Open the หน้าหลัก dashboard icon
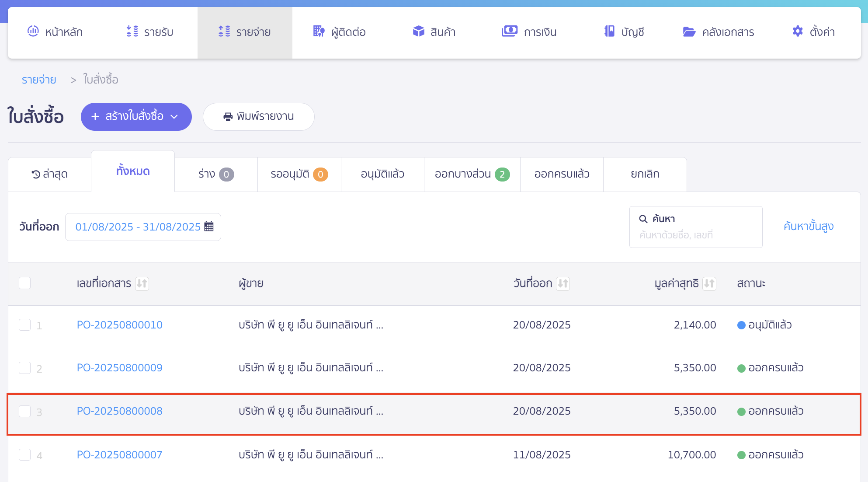 pos(33,31)
